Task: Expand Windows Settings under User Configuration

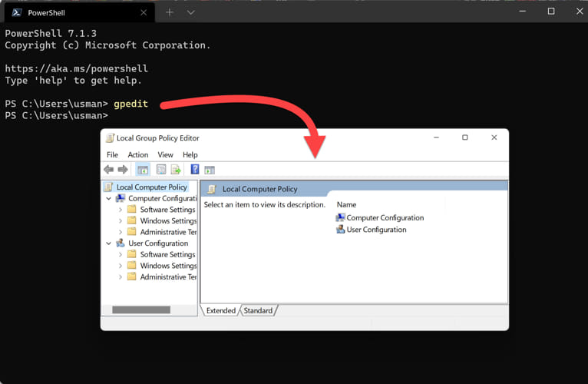Action: (x=121, y=266)
